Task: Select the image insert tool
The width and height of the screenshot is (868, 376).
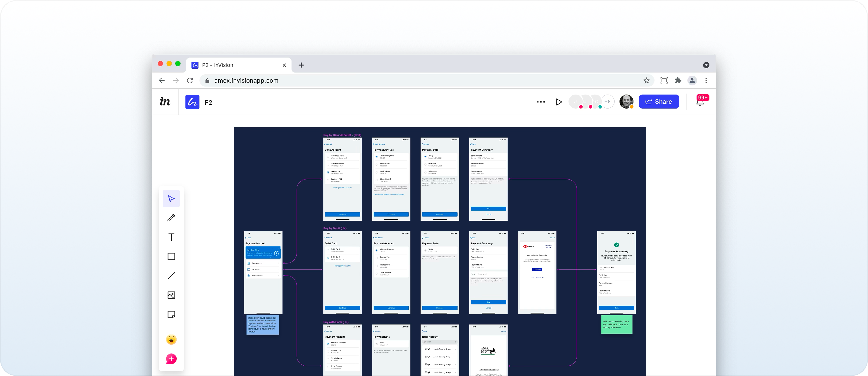Action: (171, 295)
